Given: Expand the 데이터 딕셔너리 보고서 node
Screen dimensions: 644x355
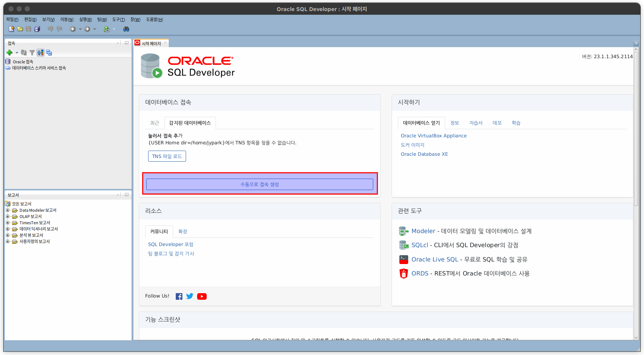Looking at the screenshot, I should pyautogui.click(x=7, y=229).
